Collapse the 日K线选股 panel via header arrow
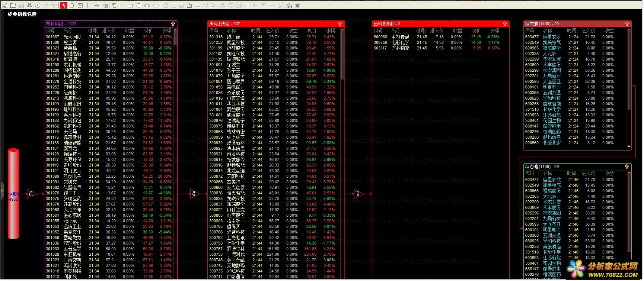Screen dimensions: 644x281 coord(505,24)
